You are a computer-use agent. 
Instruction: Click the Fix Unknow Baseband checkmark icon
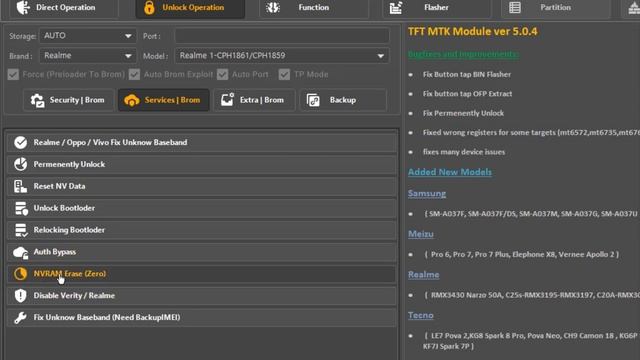pos(20,142)
